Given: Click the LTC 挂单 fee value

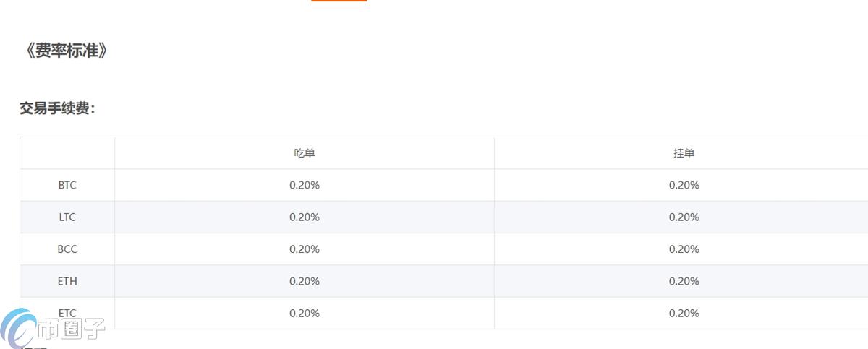Looking at the screenshot, I should pyautogui.click(x=684, y=217).
